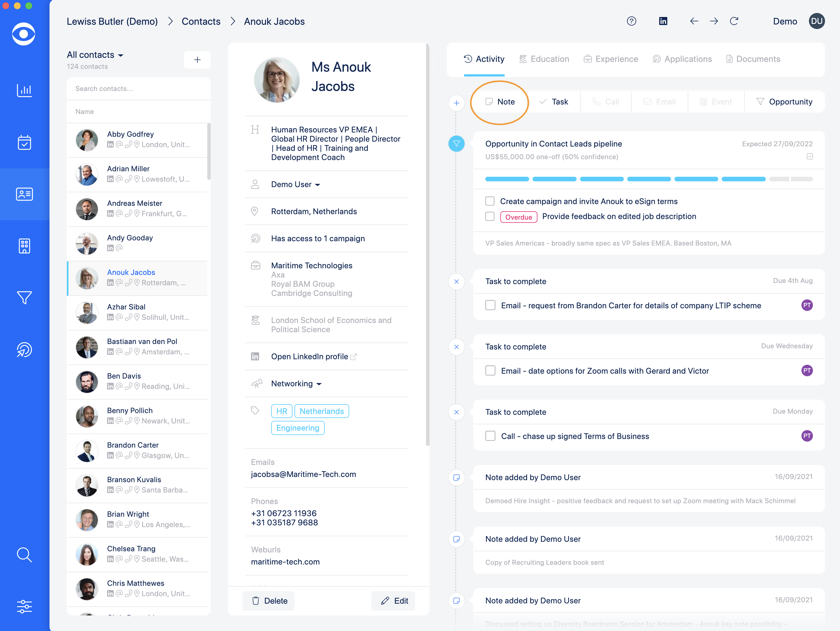
Task: Click the opportunity pipeline progress bar
Action: pos(649,179)
